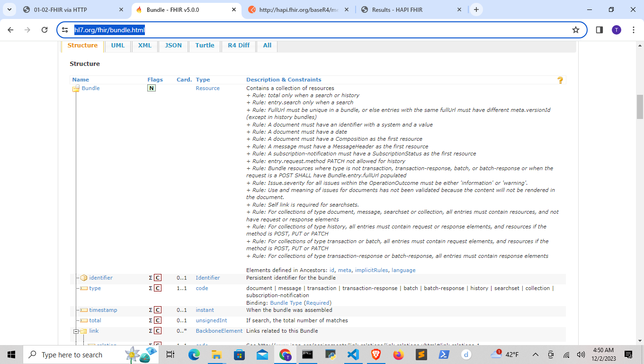644x364 pixels.
Task: Launch Firefox from taskbar
Action: pyautogui.click(x=399, y=355)
